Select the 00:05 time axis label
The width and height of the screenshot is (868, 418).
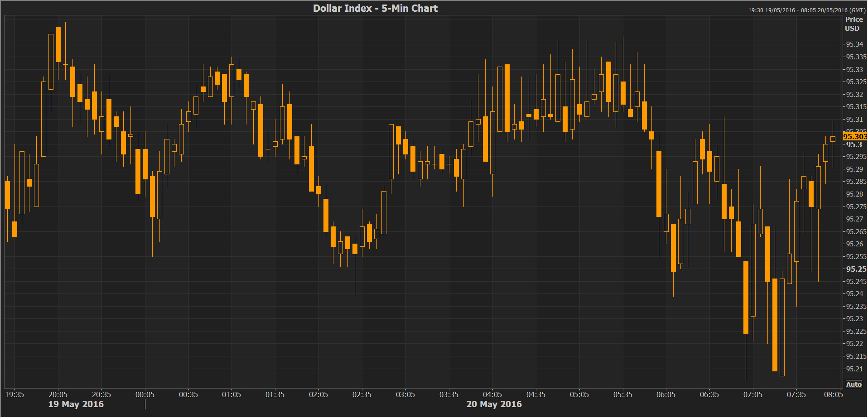(145, 394)
